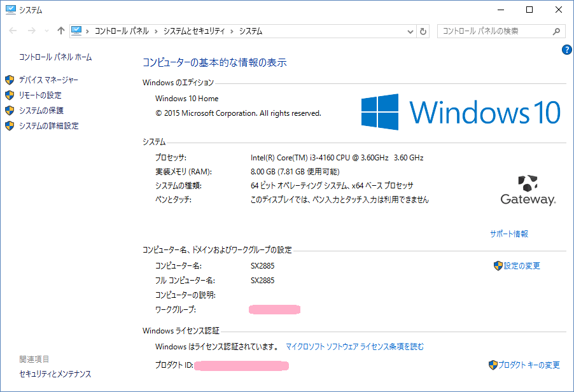The width and height of the screenshot is (574, 392).
Task: Click the shield icon beside リモートの設定
Action: click(10, 95)
